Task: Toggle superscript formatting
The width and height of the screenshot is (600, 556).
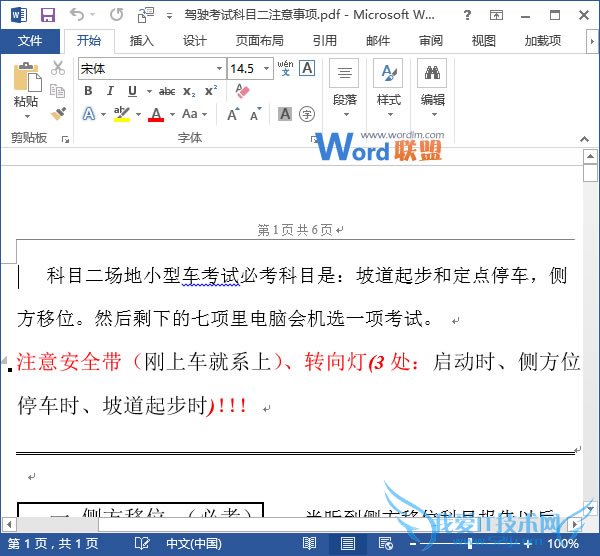Action: [211, 91]
